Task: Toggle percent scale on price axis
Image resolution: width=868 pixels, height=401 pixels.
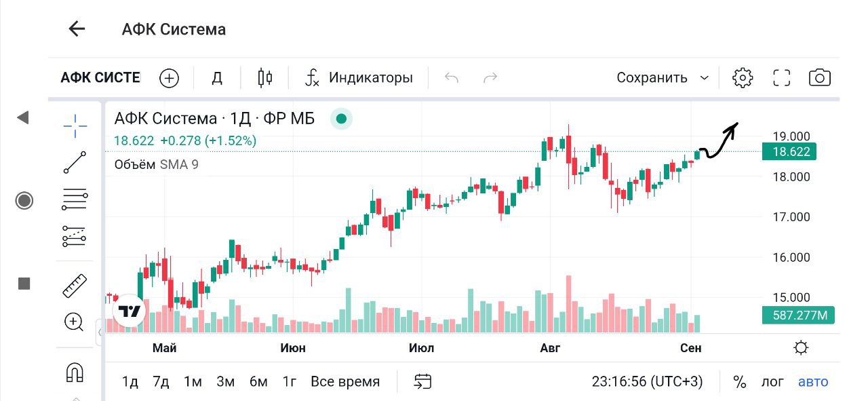Action: (x=740, y=381)
